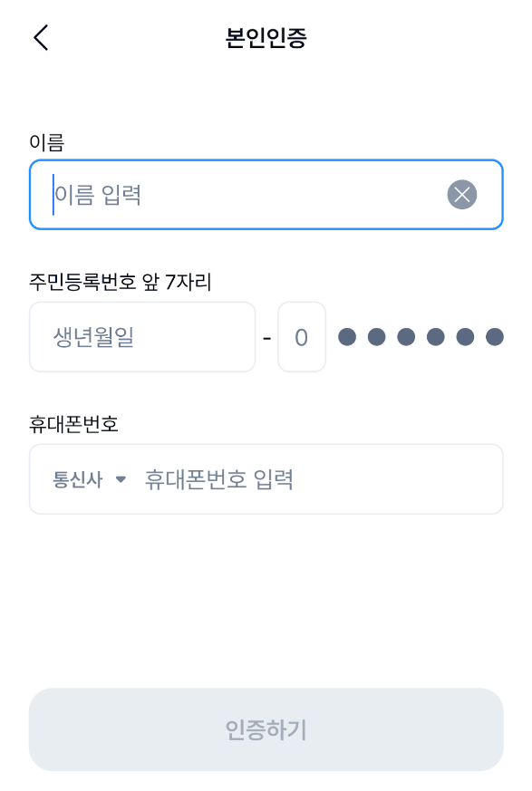Viewport: 532px width, 791px height.
Task: Clear the name field with X icon
Action: [x=462, y=195]
